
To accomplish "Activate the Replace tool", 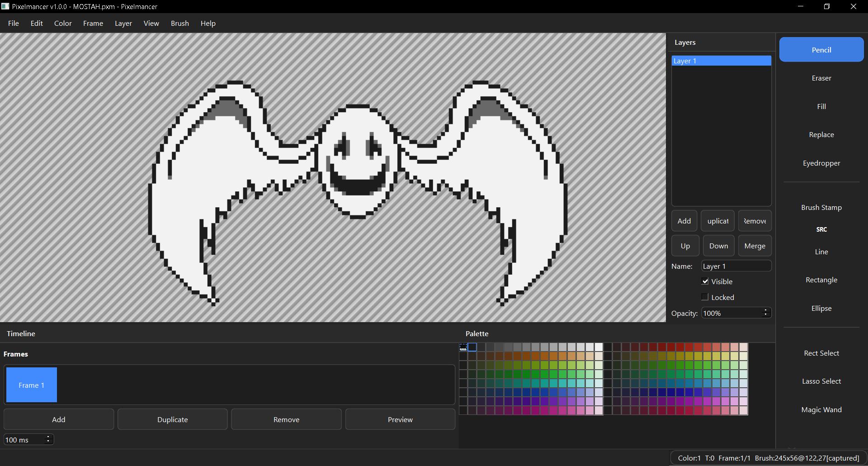I will point(821,135).
